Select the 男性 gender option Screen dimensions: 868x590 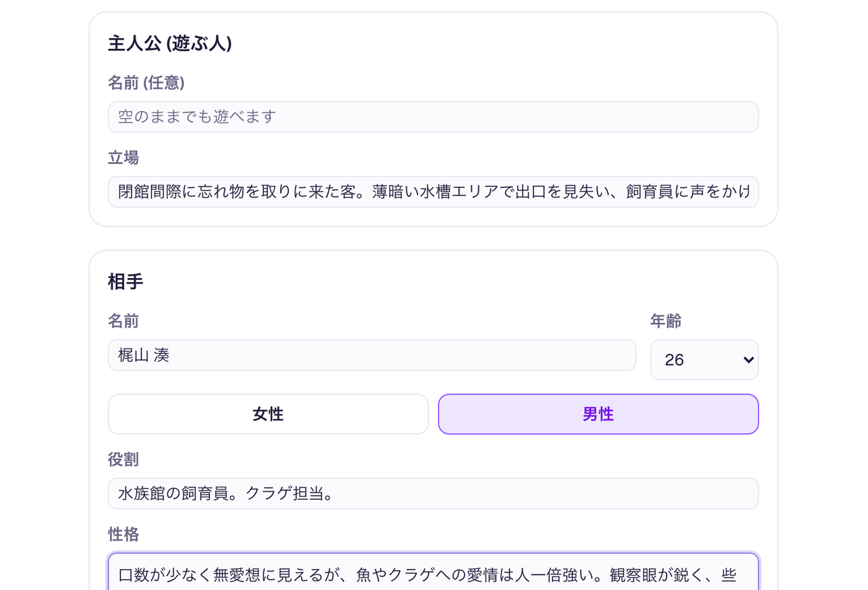point(598,414)
